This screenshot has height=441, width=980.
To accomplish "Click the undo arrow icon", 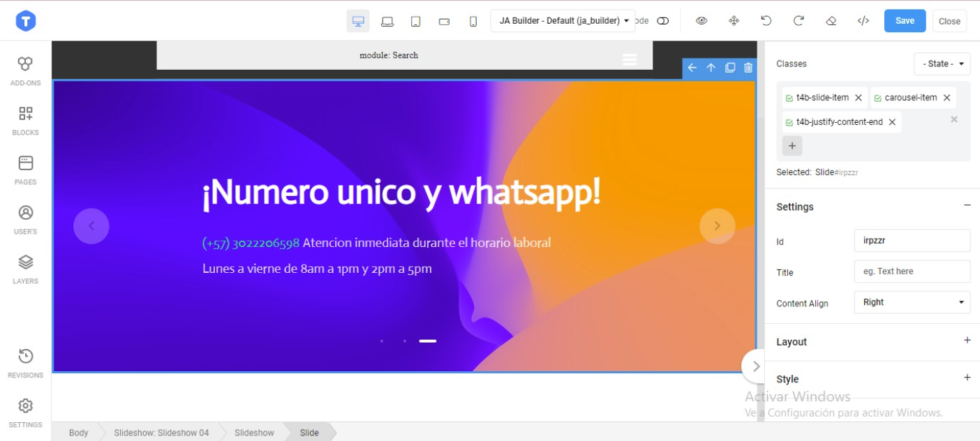I will [x=766, y=21].
